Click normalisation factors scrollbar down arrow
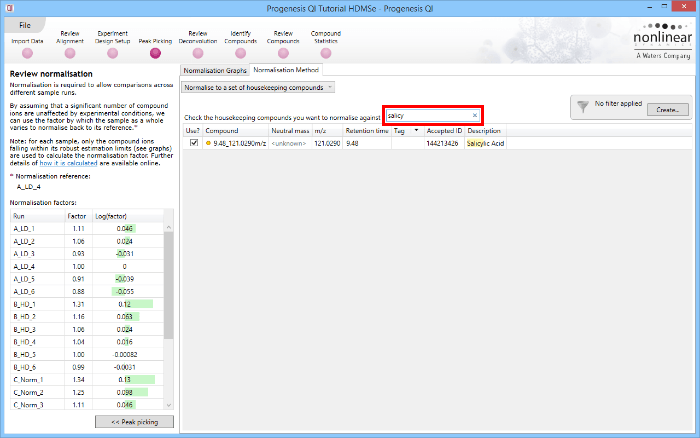The width and height of the screenshot is (700, 438). [169, 405]
